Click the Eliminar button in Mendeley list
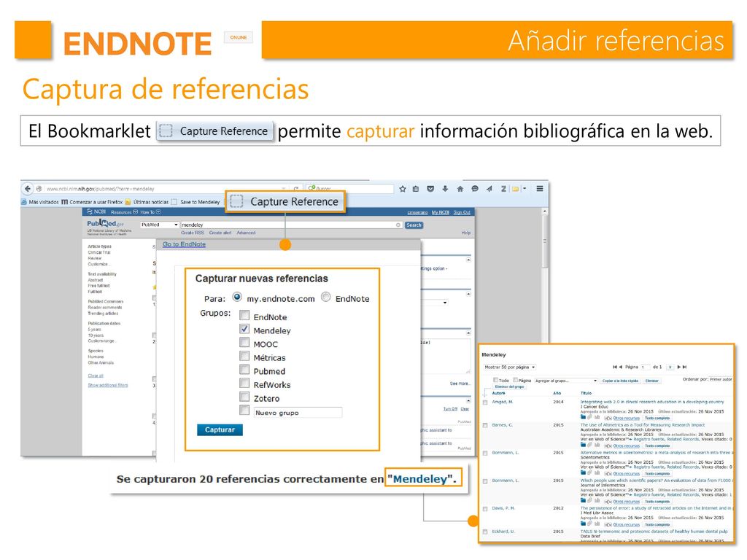 coord(651,381)
